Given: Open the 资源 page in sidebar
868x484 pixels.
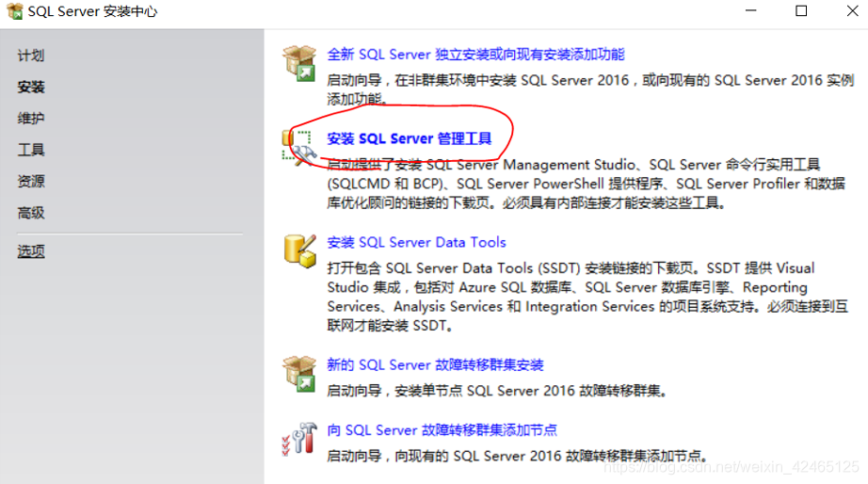Looking at the screenshot, I should (x=30, y=181).
